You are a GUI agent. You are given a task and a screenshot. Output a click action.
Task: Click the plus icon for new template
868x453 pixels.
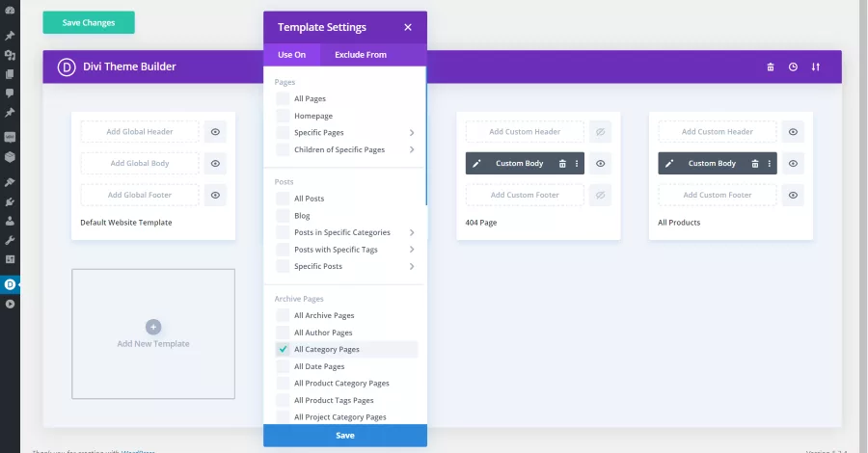(x=153, y=327)
